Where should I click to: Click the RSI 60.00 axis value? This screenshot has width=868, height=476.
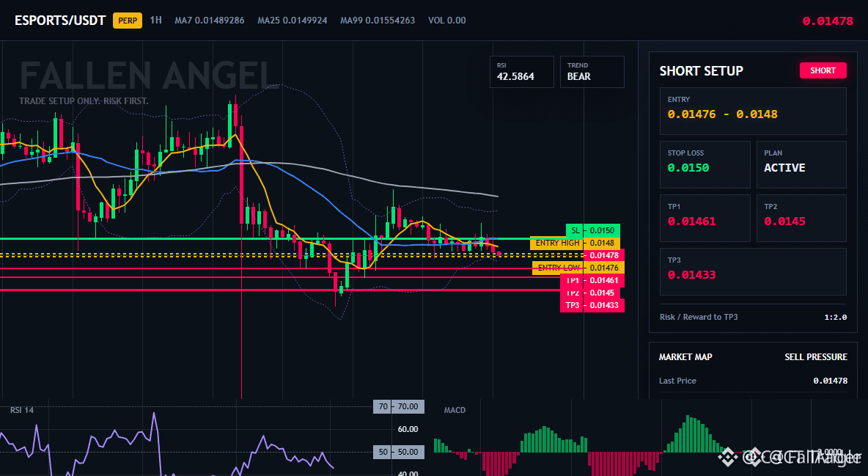(x=408, y=430)
